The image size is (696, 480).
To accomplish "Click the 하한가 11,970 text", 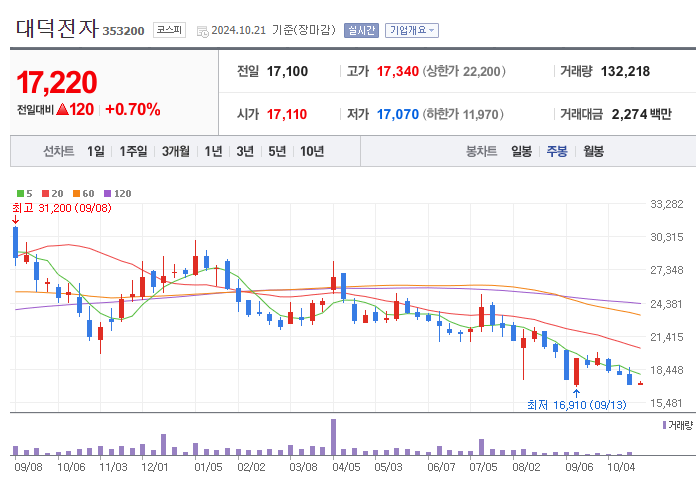I will [x=463, y=115].
